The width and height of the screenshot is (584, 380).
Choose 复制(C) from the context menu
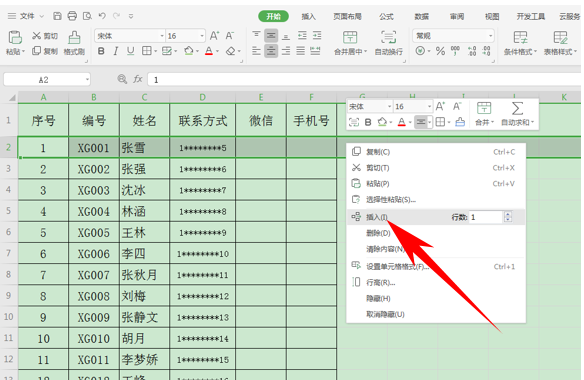pos(378,152)
